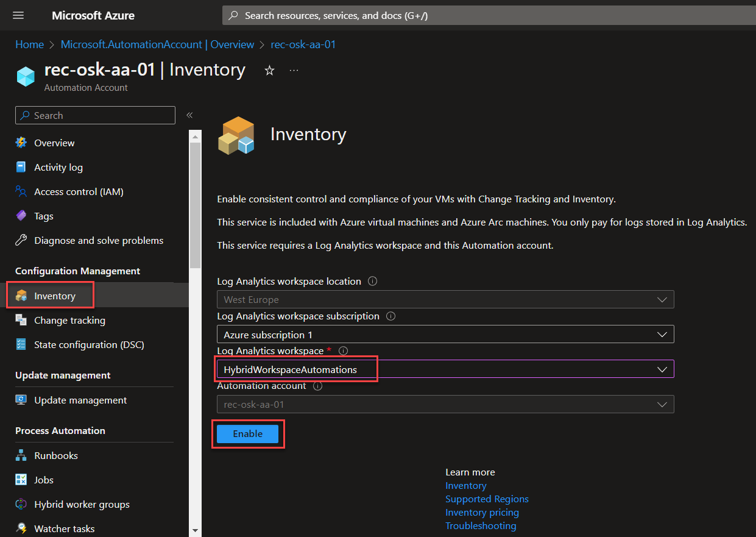Open the HybridWorkspaceAutomations workspace dropdown
Screen dimensions: 756x537
[x=445, y=369]
